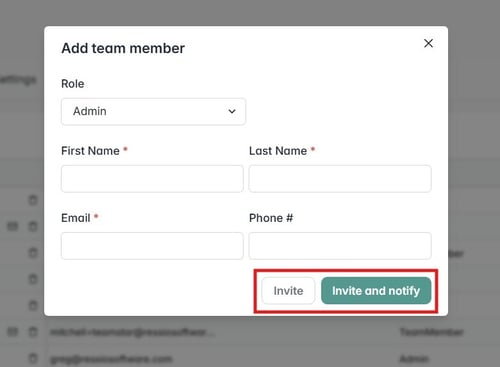
Task: Click the trash icon beside greg's email row
Action: [33, 358]
